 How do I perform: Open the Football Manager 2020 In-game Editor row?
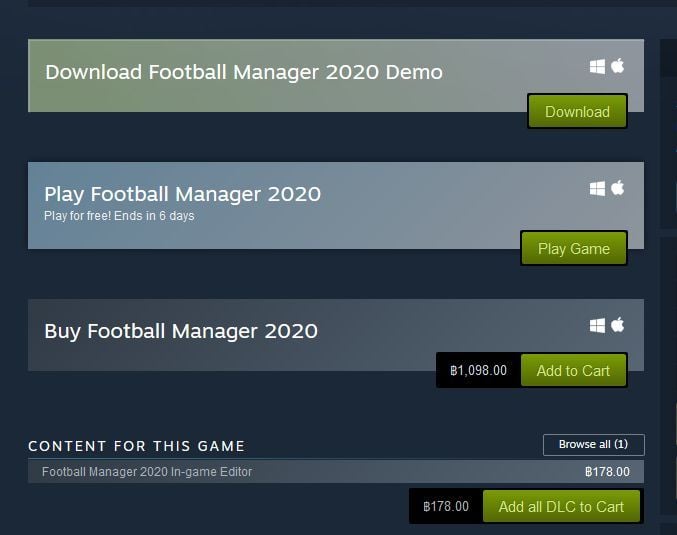pyautogui.click(x=336, y=472)
